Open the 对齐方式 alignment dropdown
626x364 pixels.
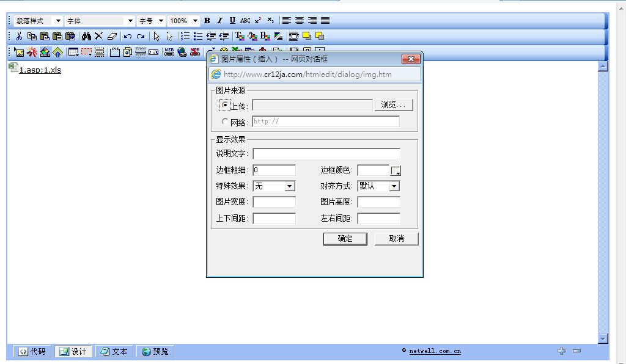click(378, 186)
